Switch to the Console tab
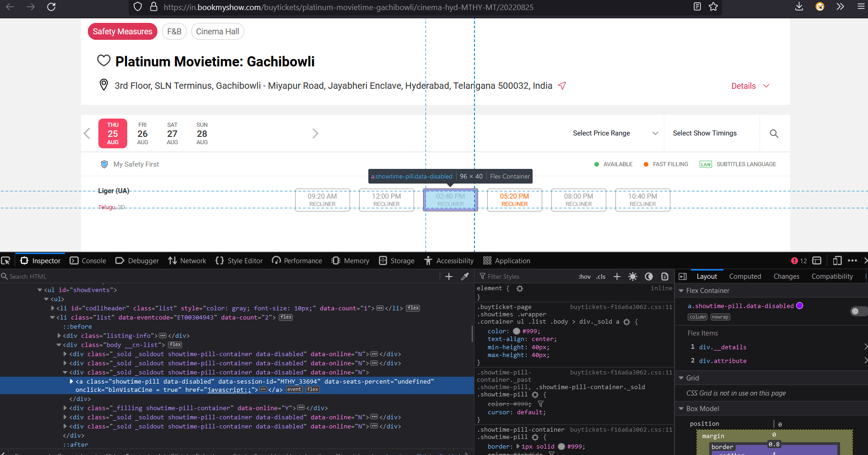 click(x=88, y=260)
